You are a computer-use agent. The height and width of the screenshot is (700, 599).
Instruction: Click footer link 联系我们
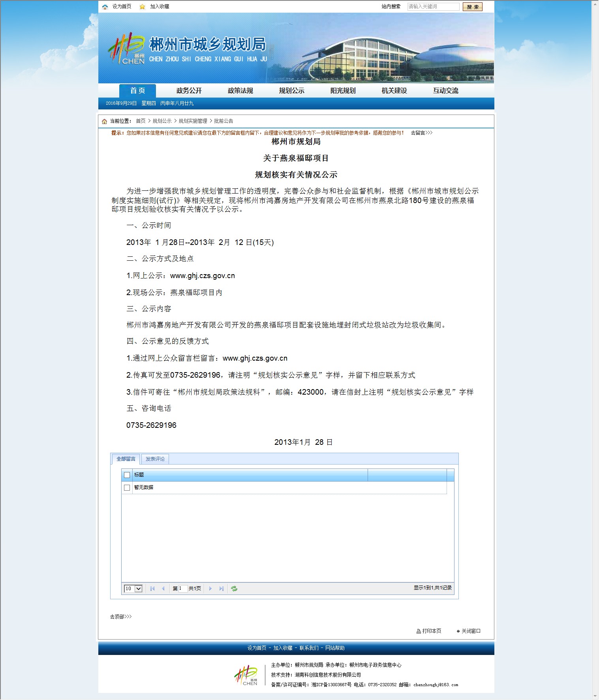point(309,648)
